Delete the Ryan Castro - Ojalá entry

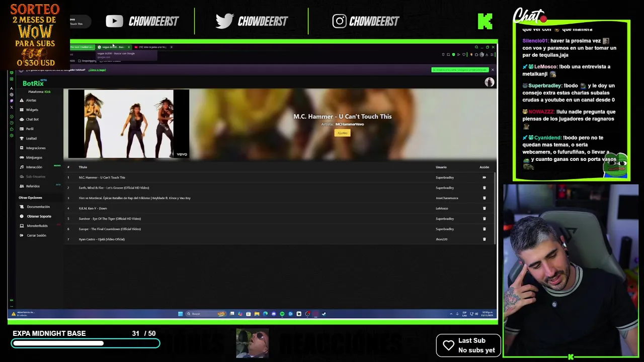(x=484, y=239)
